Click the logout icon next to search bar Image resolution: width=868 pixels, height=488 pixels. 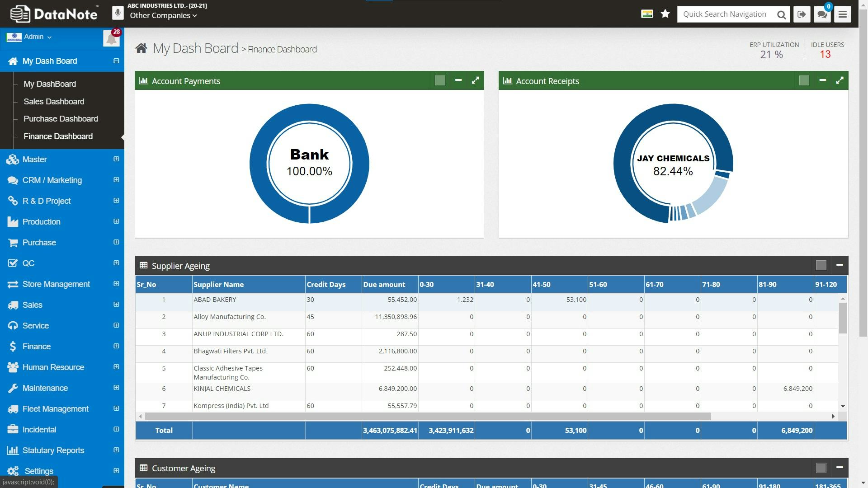(802, 14)
